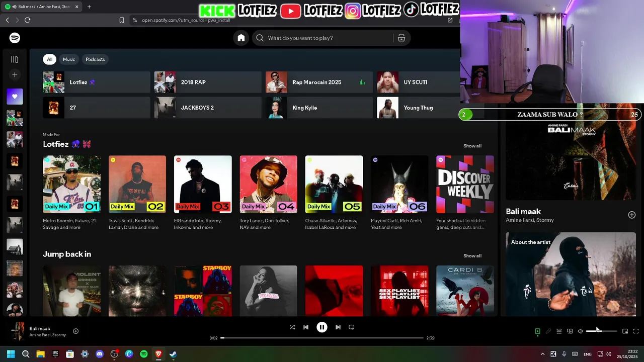Open Connect to a device icon
644x362 pixels.
tap(570, 331)
